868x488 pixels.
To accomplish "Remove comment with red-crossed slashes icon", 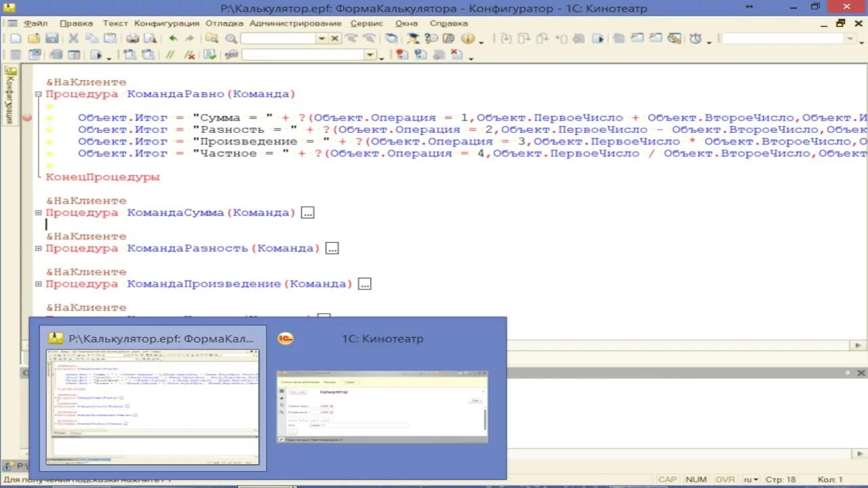I will pyautogui.click(x=189, y=55).
